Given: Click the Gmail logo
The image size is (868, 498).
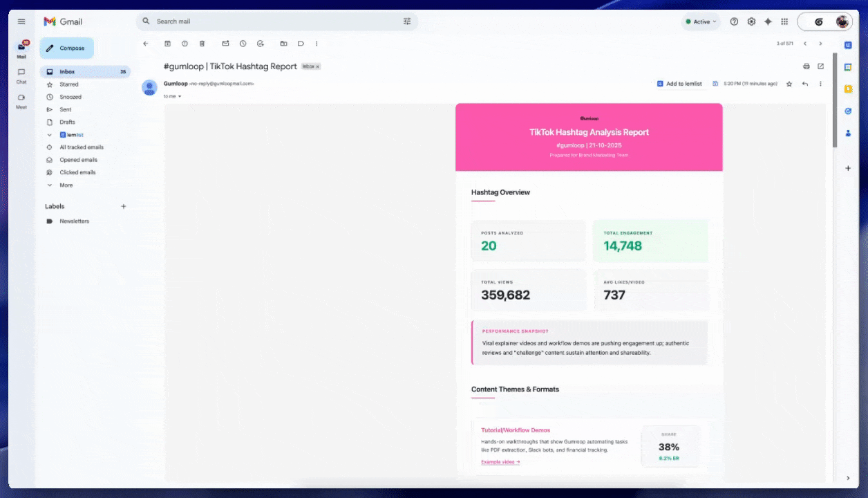Looking at the screenshot, I should point(63,21).
